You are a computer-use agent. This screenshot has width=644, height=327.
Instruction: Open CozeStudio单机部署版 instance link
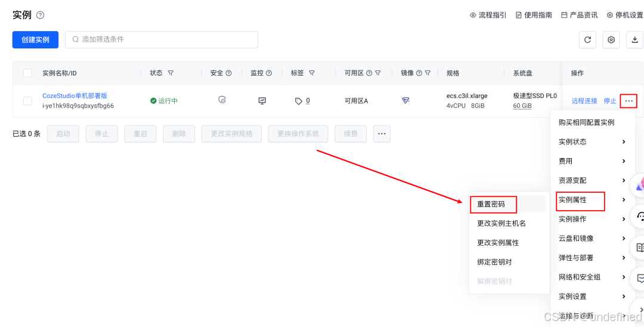75,95
